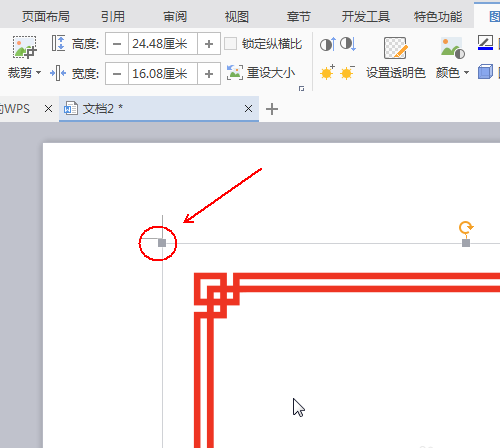Viewport: 500px width, 448px height.
Task: Decrease picture brightness icon
Action: click(347, 72)
